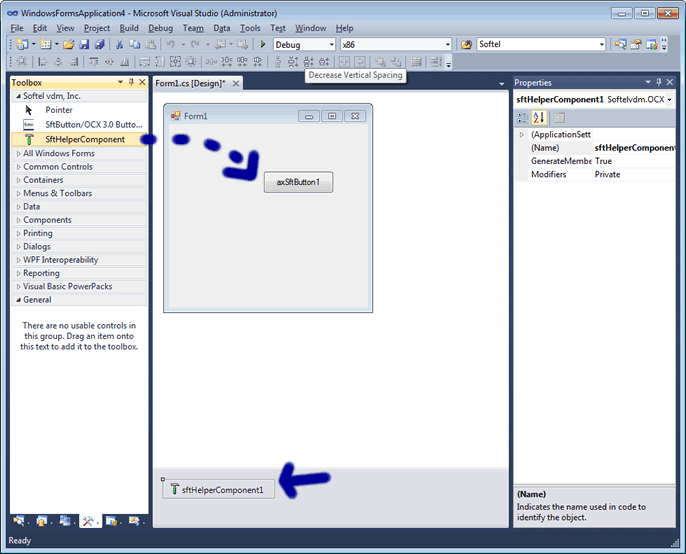Open the Build menu

point(129,28)
